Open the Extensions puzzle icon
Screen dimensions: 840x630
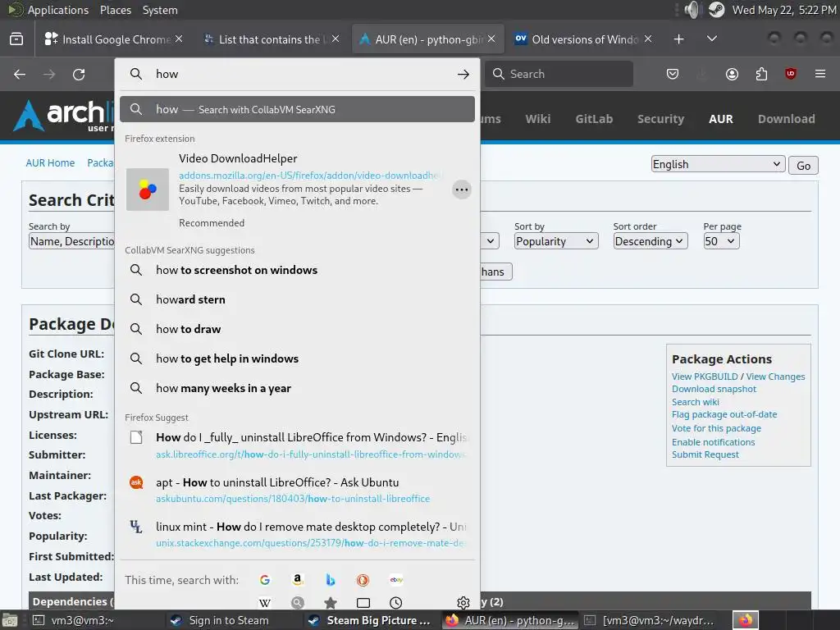761,74
